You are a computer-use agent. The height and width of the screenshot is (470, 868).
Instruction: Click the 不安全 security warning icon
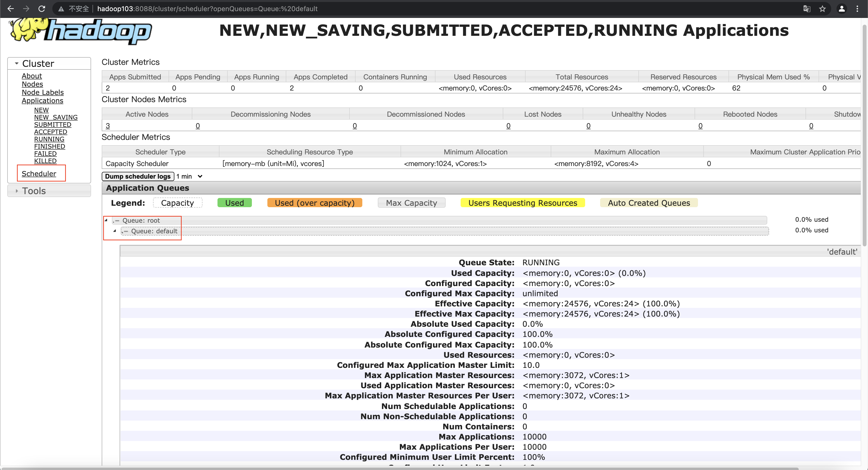point(61,9)
